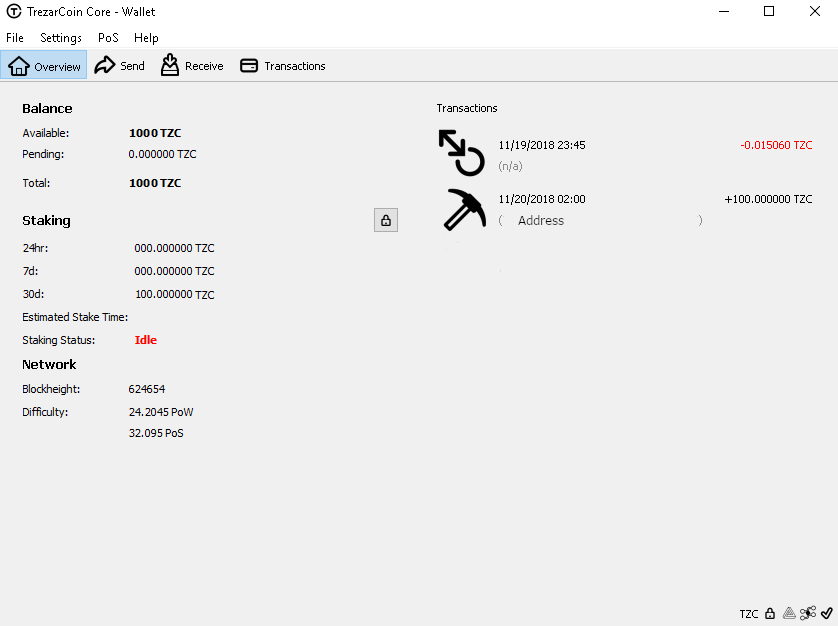Click the status bar lock icon
The image size is (838, 626).
pos(770,613)
